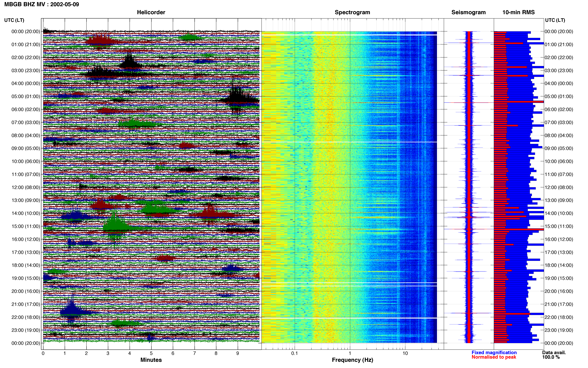Click Helicorder time label '05:00 (01:00)'
Screen dimensions: 588x368
point(26,96)
